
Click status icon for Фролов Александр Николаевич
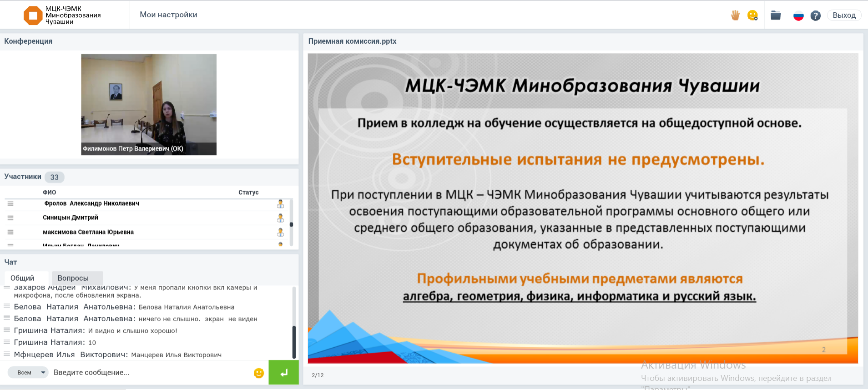point(280,204)
